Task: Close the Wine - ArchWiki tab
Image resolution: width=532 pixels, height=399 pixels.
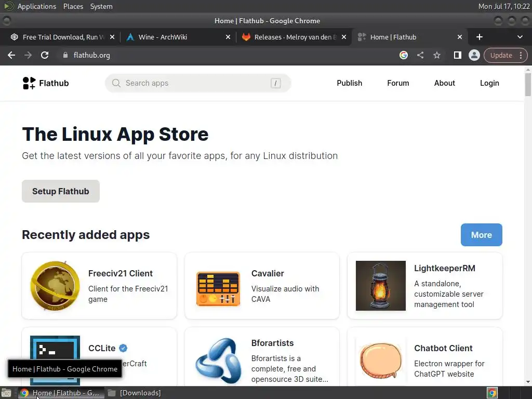Action: click(228, 37)
